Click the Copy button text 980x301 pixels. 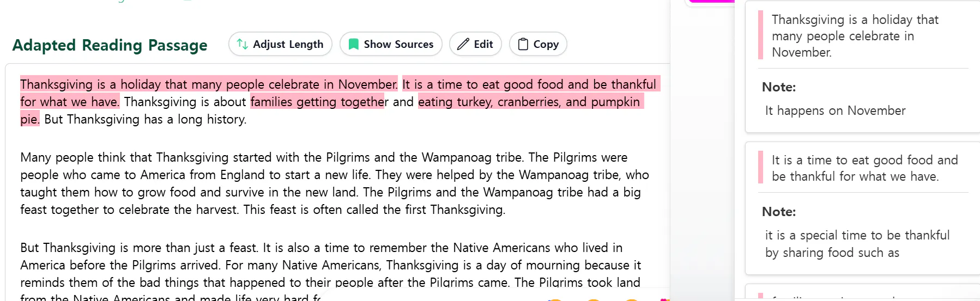point(546,44)
